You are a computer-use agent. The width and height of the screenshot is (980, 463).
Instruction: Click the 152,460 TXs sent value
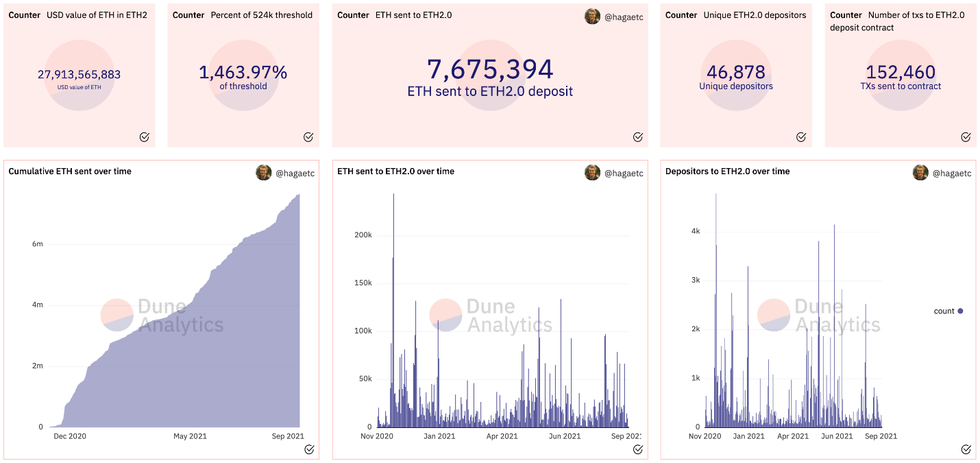pos(901,72)
